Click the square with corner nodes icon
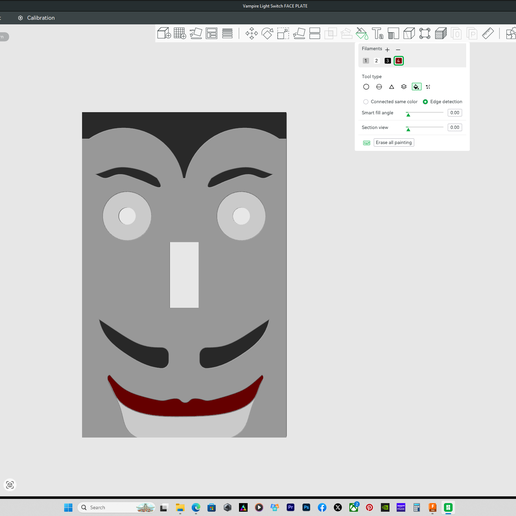This screenshot has width=516, height=516. 425,33
